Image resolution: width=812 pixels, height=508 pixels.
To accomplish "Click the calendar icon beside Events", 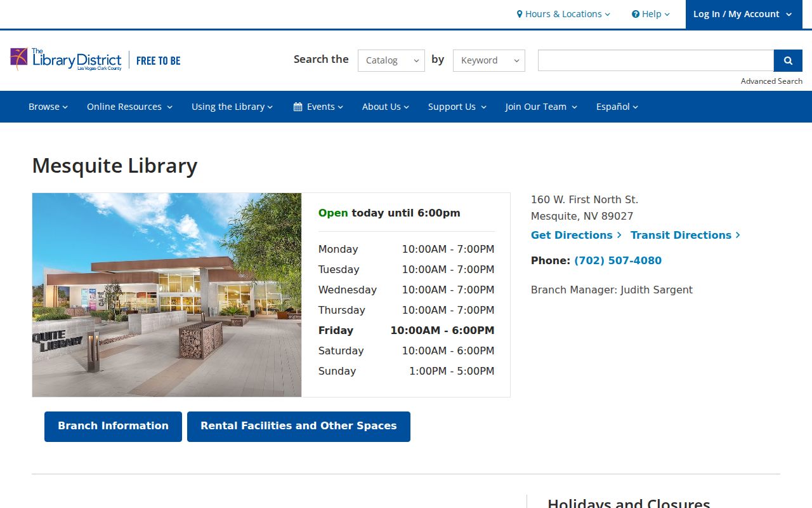I will click(x=298, y=107).
